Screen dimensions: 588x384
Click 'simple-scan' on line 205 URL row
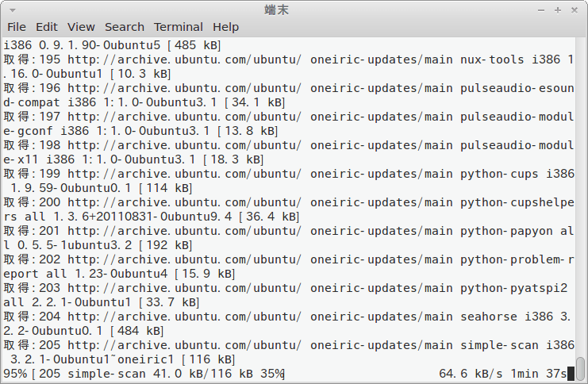coord(499,344)
